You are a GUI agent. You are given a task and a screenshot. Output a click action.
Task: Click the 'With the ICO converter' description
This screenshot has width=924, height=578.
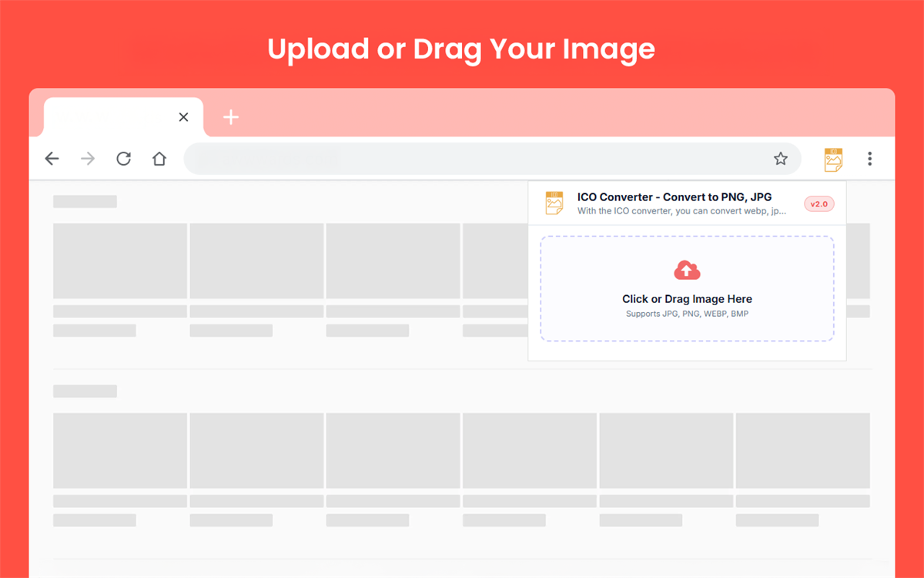tap(682, 210)
